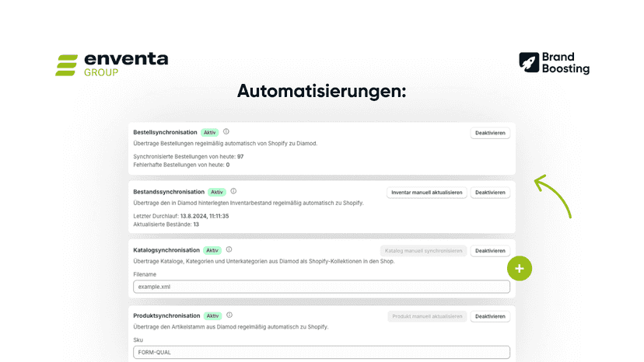Click the Sku label

138,339
